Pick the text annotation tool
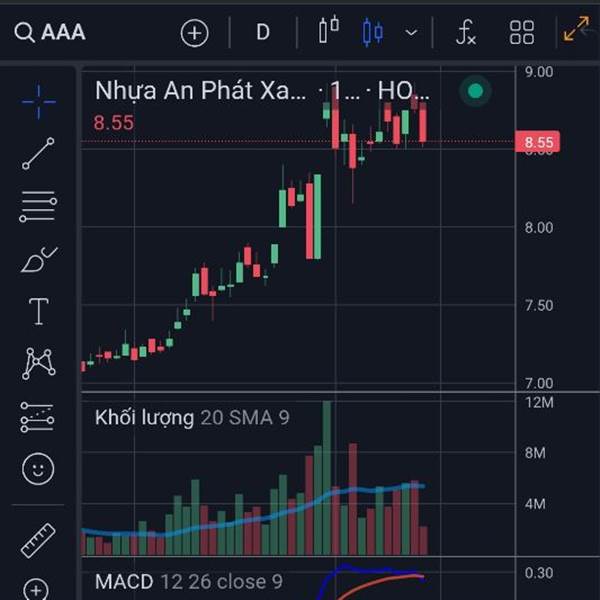The image size is (600, 600). [x=39, y=311]
